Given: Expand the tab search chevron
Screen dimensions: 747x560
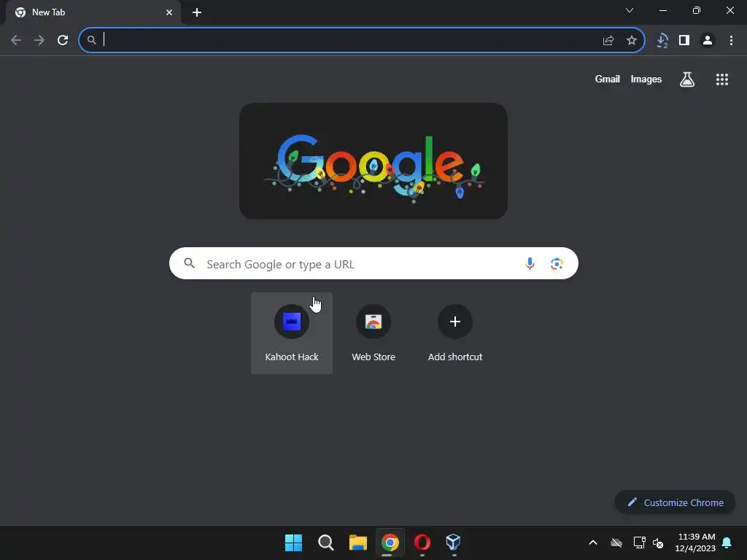Looking at the screenshot, I should coord(630,10).
